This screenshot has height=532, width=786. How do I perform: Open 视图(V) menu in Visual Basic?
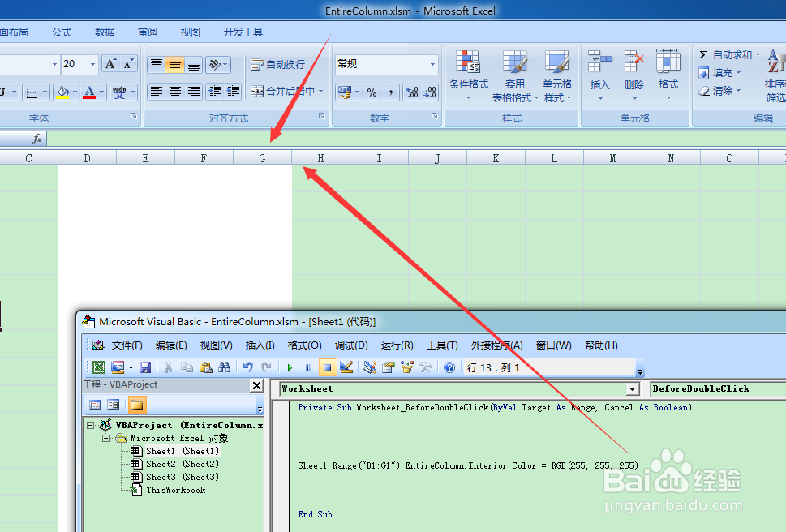(216, 345)
